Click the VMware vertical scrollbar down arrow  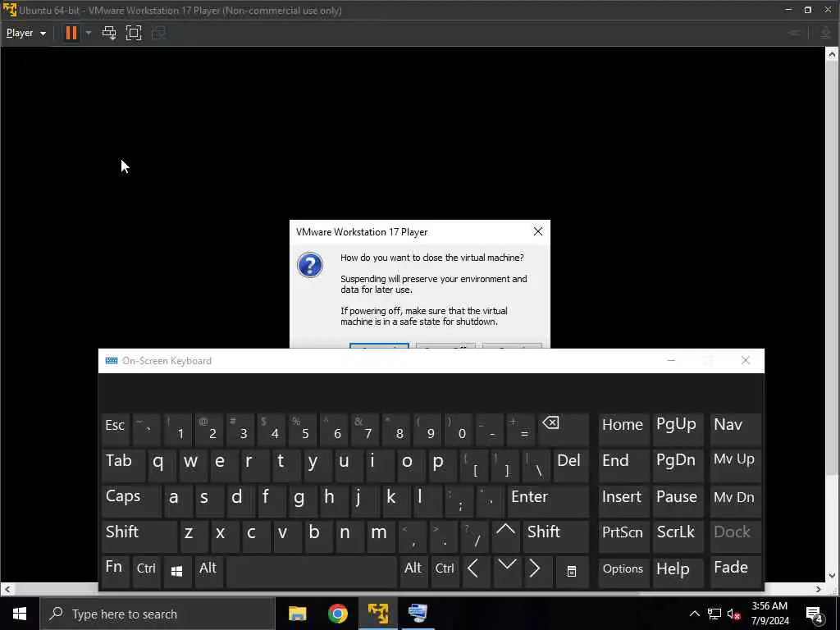pos(832,576)
